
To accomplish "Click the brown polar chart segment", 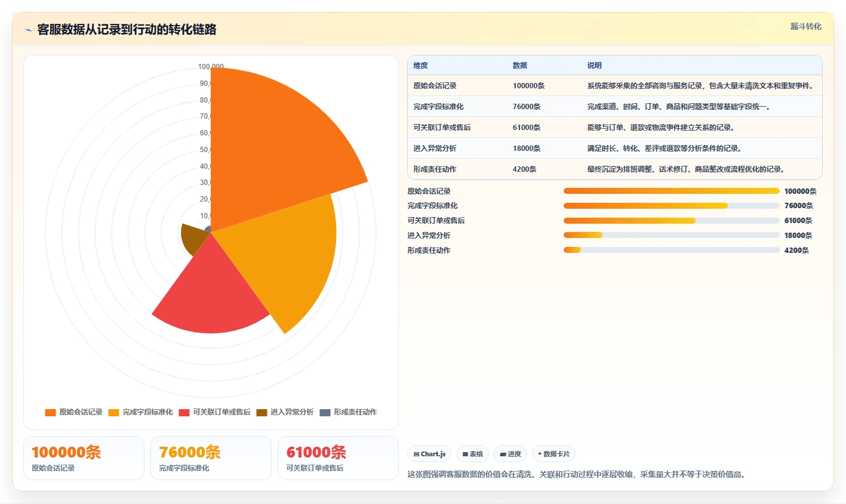I will [194, 239].
